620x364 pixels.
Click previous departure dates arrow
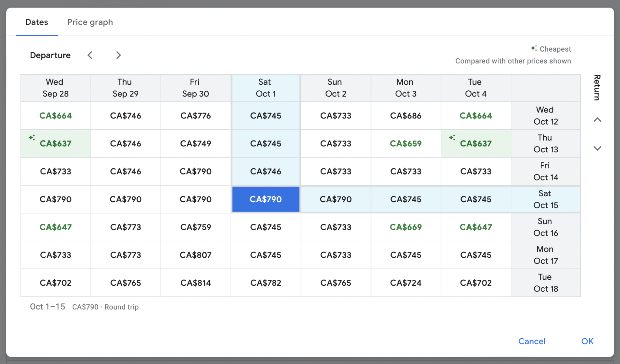pos(90,55)
